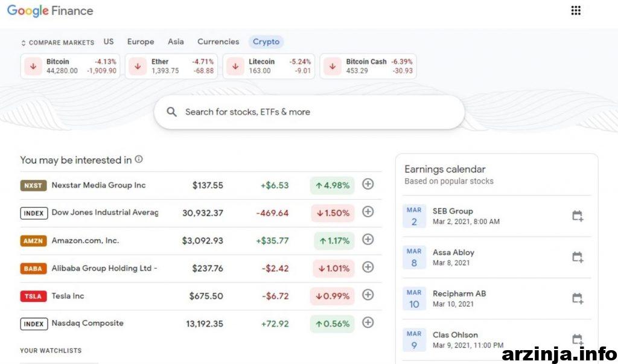This screenshot has width=618, height=364.
Task: Add Amazon.com to watchlist
Action: 368,240
